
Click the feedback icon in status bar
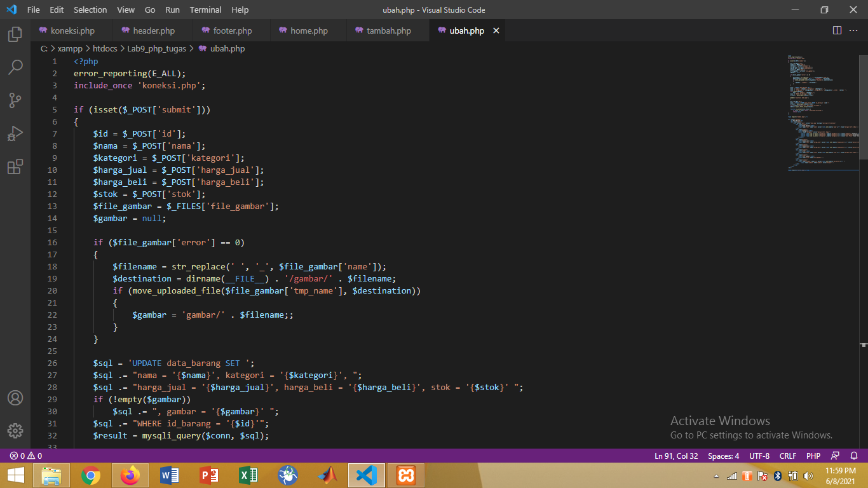tap(836, 456)
